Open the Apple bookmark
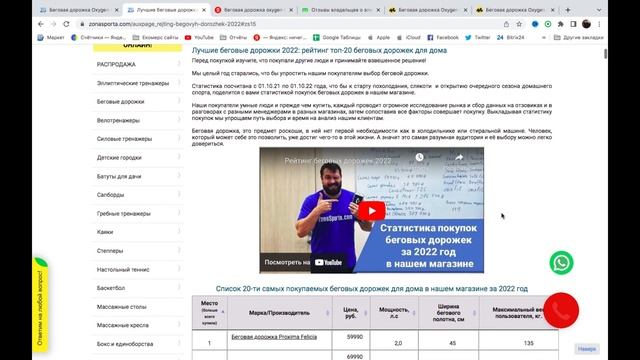 pos(379,38)
